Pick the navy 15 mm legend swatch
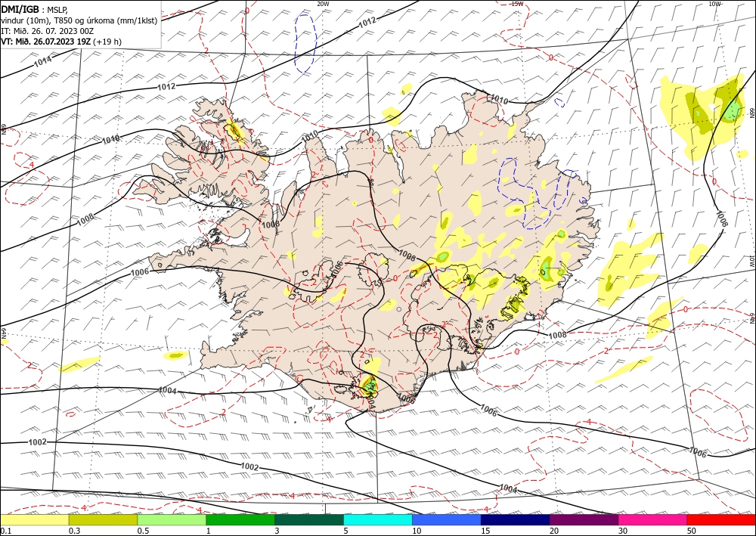The height and width of the screenshot is (536, 756). click(516, 519)
